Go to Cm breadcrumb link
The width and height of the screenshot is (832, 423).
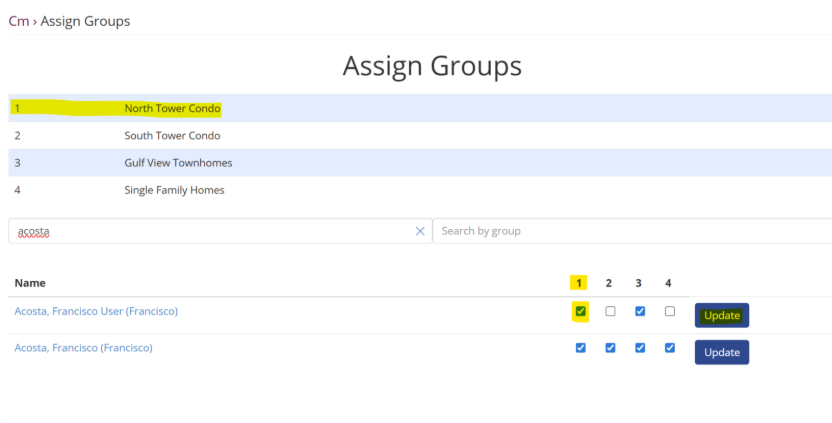click(x=18, y=21)
